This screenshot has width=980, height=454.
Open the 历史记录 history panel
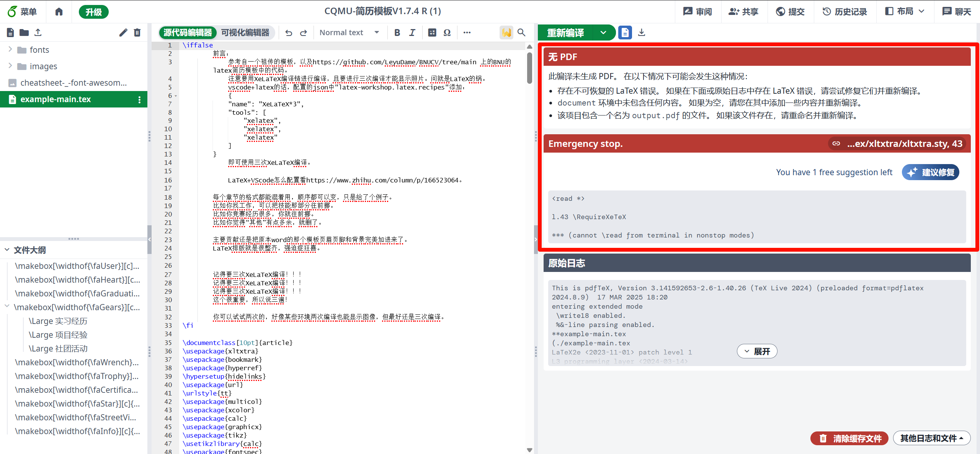(844, 11)
